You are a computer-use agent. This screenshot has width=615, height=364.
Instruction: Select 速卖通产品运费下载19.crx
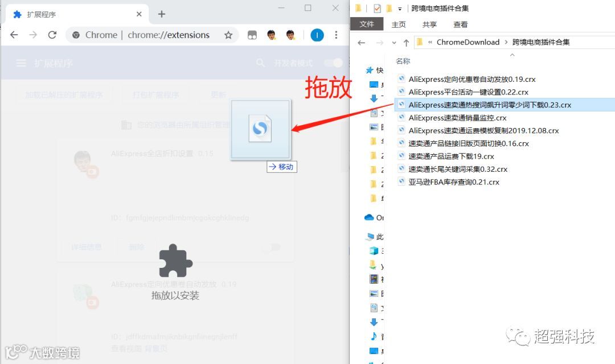pyautogui.click(x=451, y=156)
